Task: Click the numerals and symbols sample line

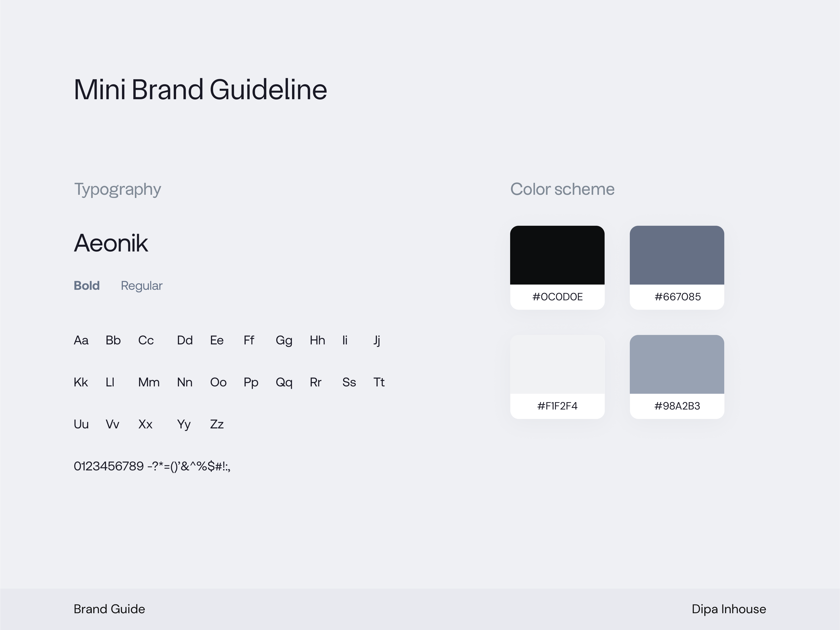Action: coord(152,466)
